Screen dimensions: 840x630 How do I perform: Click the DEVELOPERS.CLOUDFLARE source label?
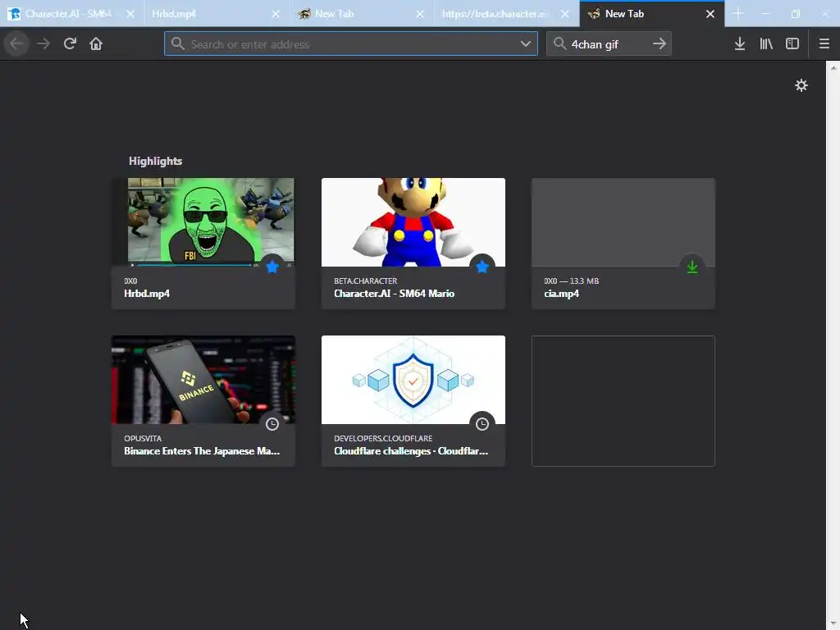point(383,438)
